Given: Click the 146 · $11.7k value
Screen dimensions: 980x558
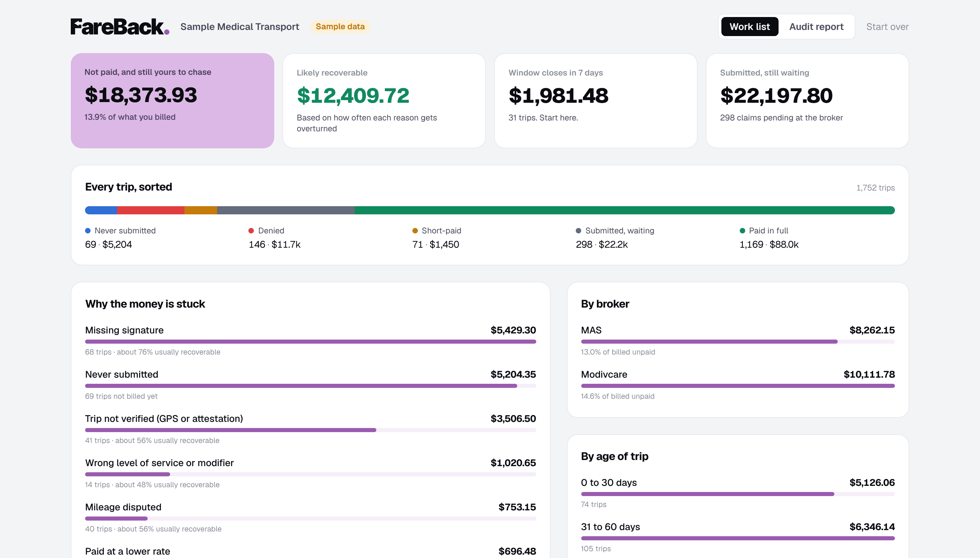Looking at the screenshot, I should tap(274, 245).
